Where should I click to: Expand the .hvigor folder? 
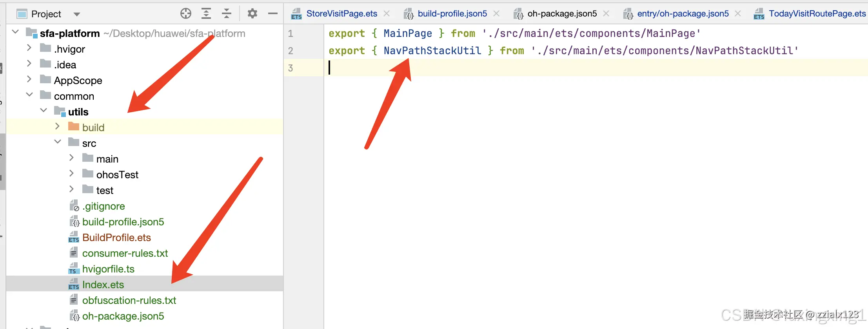[x=29, y=48]
